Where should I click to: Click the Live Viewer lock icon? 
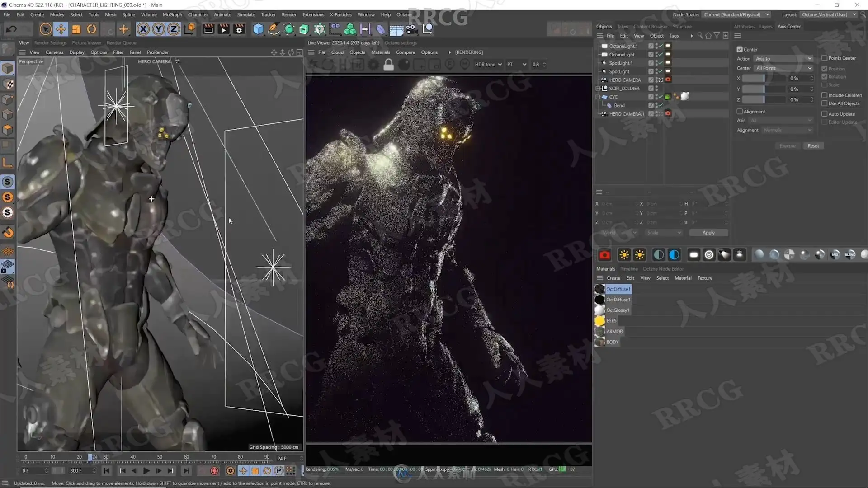tap(388, 65)
